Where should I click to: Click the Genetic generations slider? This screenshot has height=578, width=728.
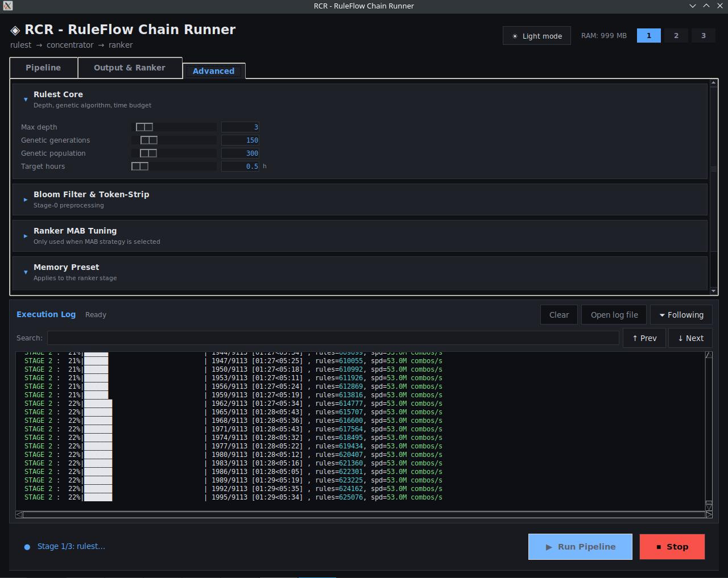point(174,140)
